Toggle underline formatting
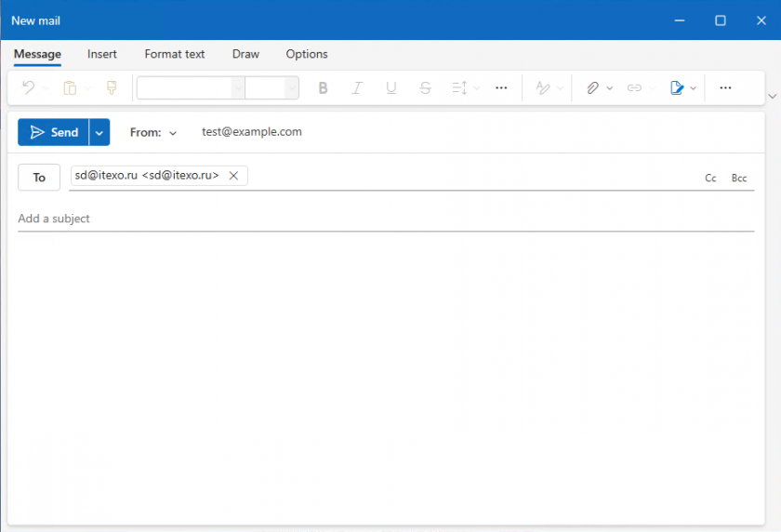Image resolution: width=781 pixels, height=532 pixels. (391, 88)
